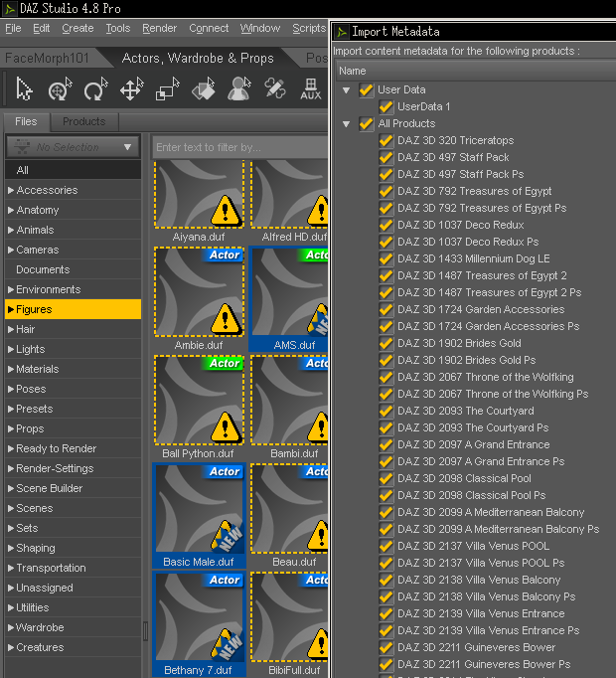Toggle DAZ 3D 1433 Millennium Dog LE checkbox
The height and width of the screenshot is (678, 616).
pos(385,259)
